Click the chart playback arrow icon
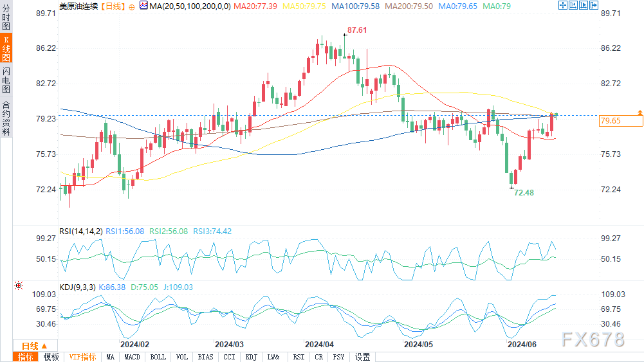 pyautogui.click(x=582, y=6)
